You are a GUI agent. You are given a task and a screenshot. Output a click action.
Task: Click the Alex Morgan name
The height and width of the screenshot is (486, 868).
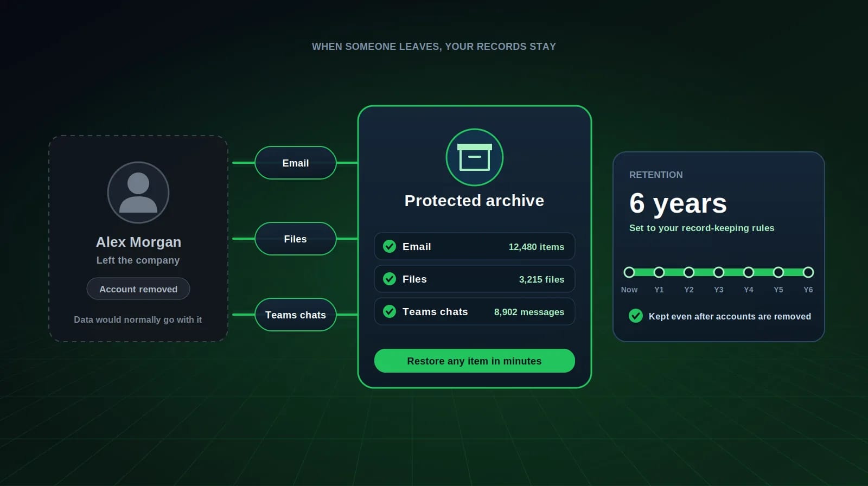click(x=138, y=242)
